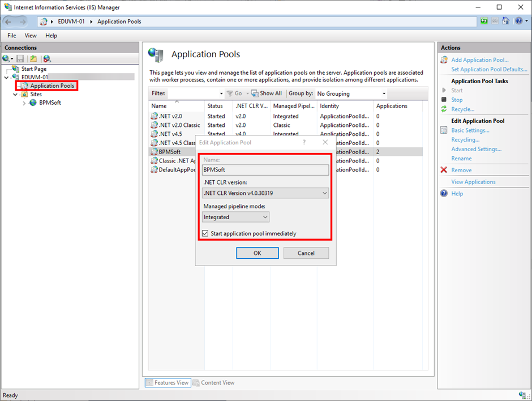532x401 pixels.
Task: Click the red Remove X icon
Action: pos(444,170)
